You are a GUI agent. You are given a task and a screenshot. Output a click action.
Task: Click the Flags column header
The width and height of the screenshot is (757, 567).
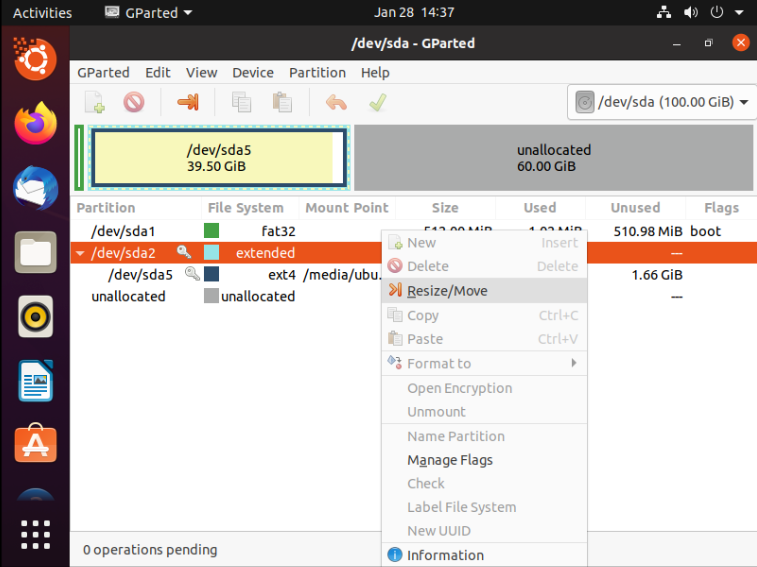[721, 208]
